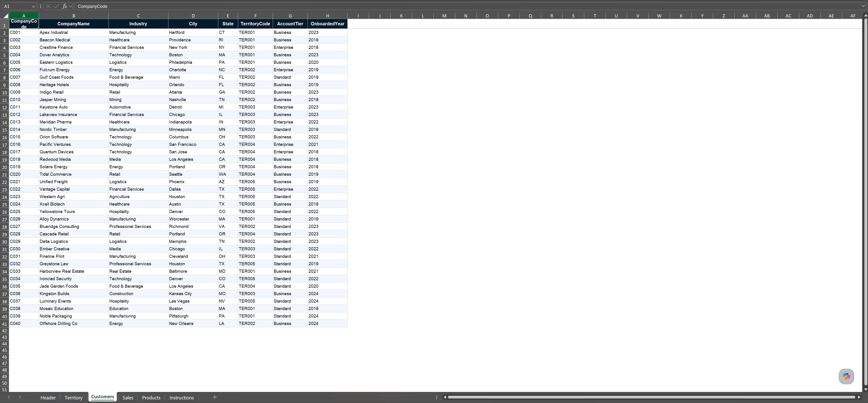Open the Sales sheet tab
868x403 pixels.
tap(128, 398)
